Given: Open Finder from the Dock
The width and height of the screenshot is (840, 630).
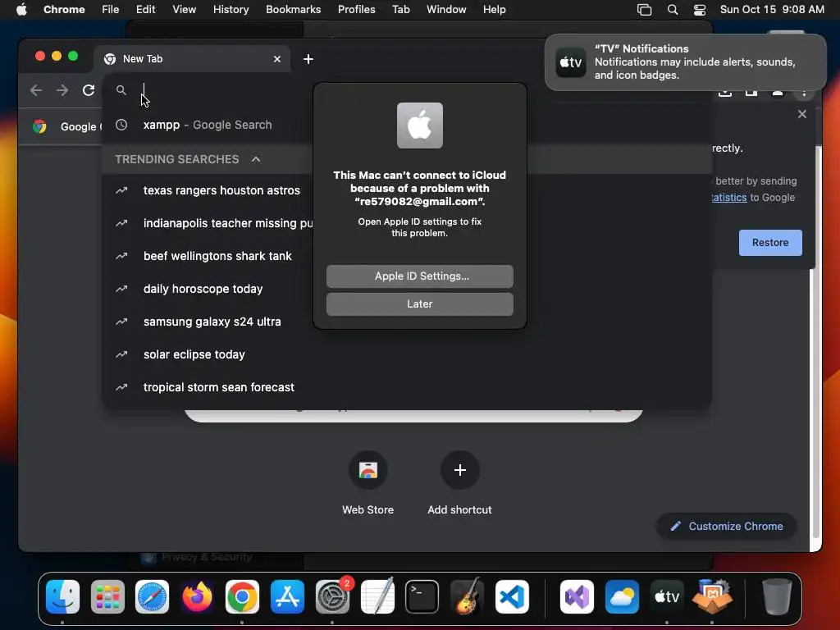Looking at the screenshot, I should coord(62,596).
